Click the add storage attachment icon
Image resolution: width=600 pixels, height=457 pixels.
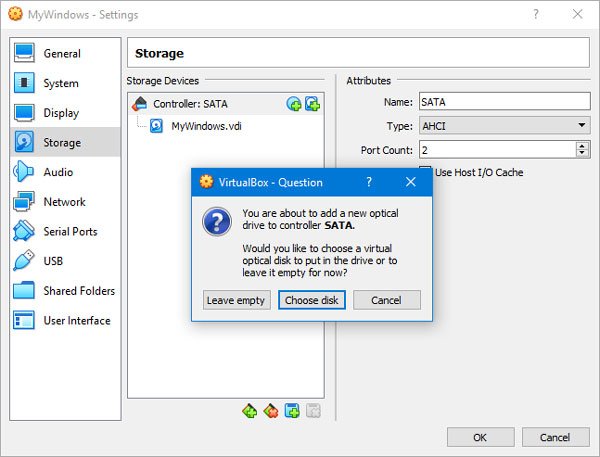pyautogui.click(x=292, y=410)
